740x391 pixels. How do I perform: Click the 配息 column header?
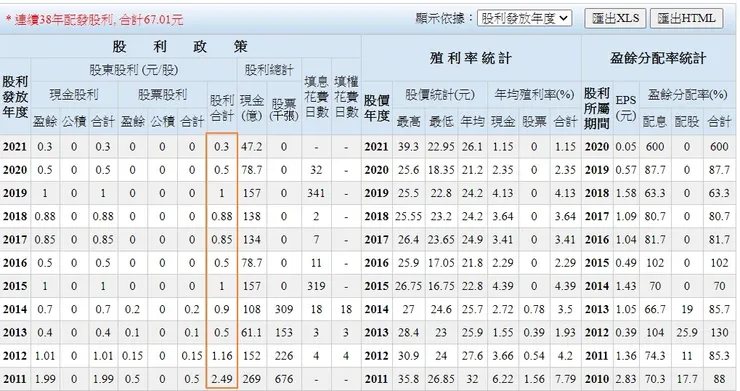pyautogui.click(x=655, y=121)
